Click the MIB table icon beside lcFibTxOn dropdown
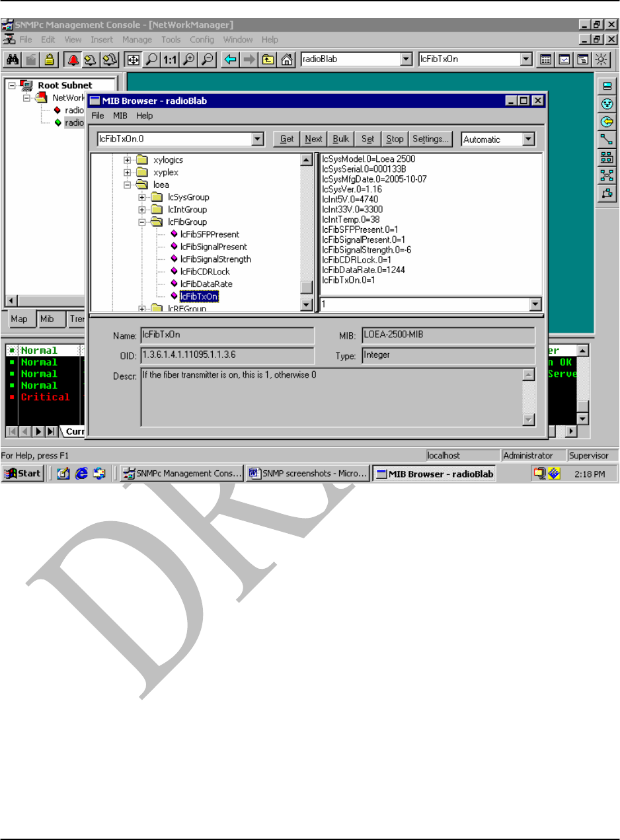 (x=545, y=60)
